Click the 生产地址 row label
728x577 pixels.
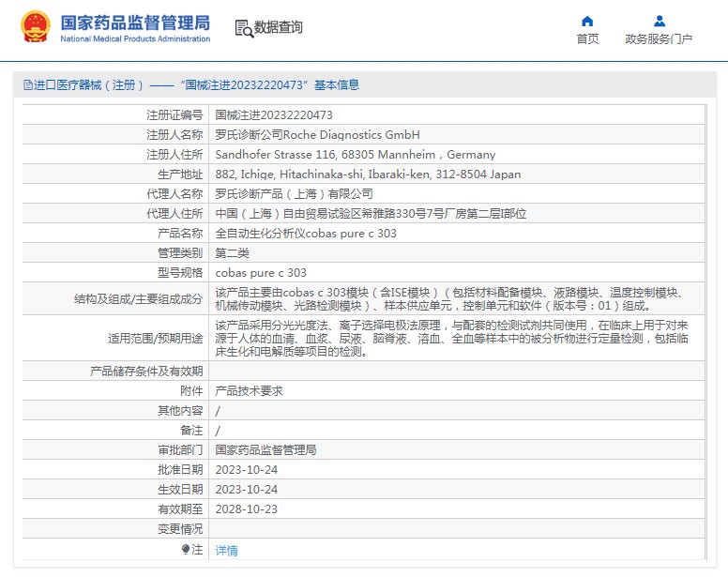180,175
